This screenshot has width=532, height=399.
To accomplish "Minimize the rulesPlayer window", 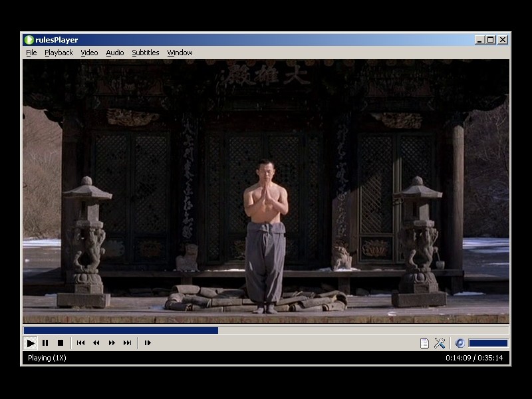I will coord(479,40).
